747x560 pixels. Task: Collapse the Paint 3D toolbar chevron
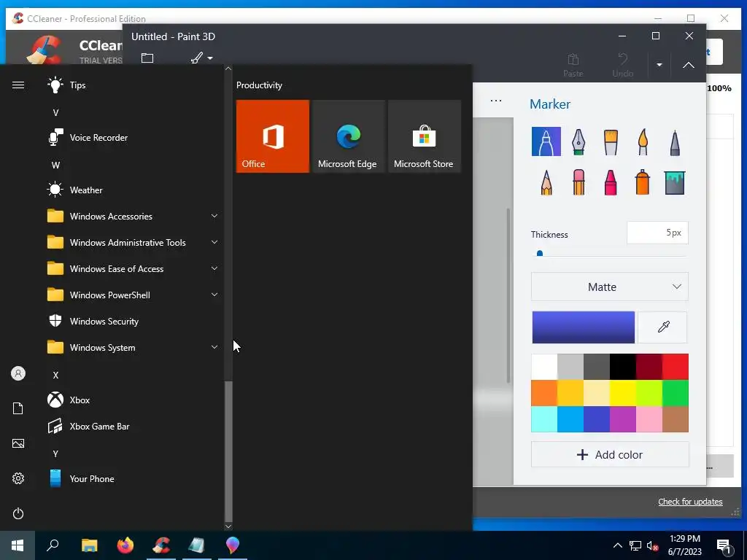[x=689, y=65]
